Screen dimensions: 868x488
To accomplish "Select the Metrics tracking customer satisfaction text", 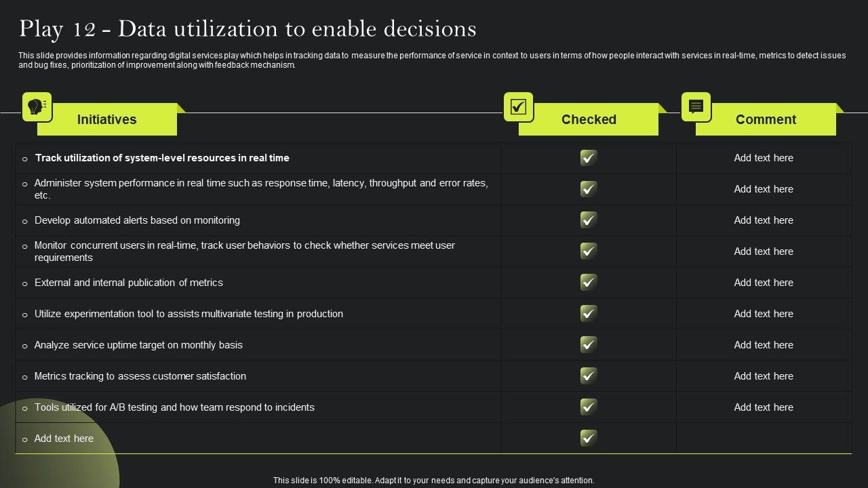I will click(140, 376).
